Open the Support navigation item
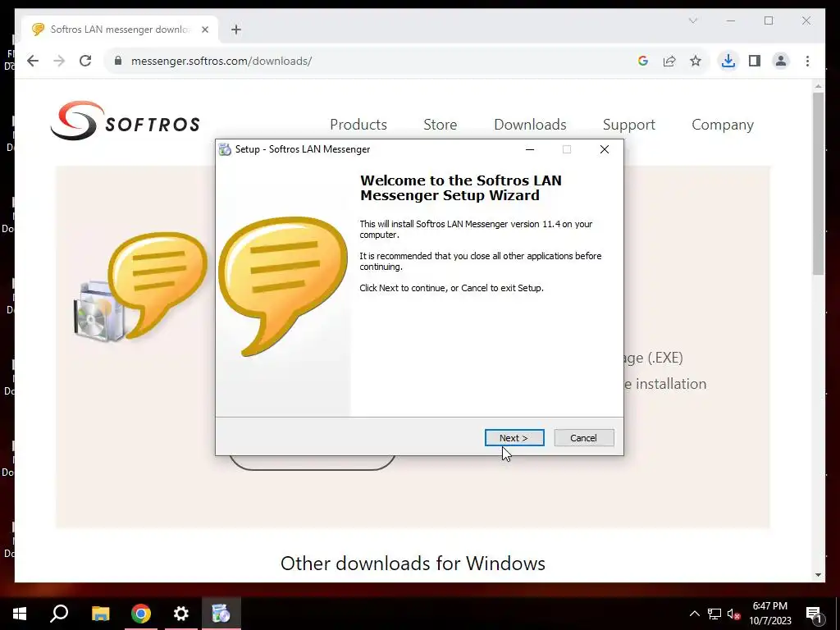 point(628,125)
